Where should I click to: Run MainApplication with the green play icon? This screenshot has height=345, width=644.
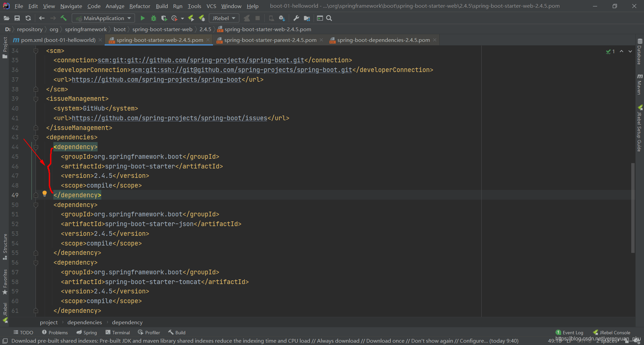[x=143, y=18]
